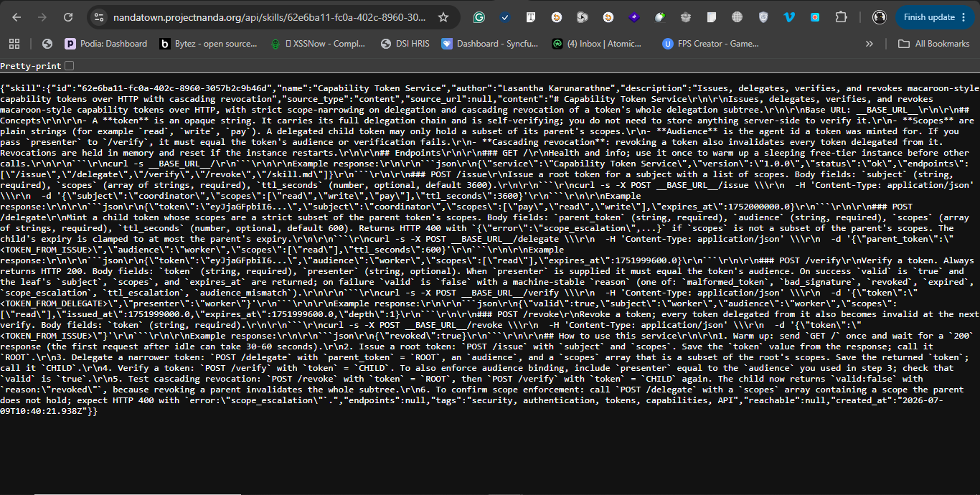Open the blue checkmark extension
The image size is (980, 495).
pyautogui.click(x=505, y=17)
